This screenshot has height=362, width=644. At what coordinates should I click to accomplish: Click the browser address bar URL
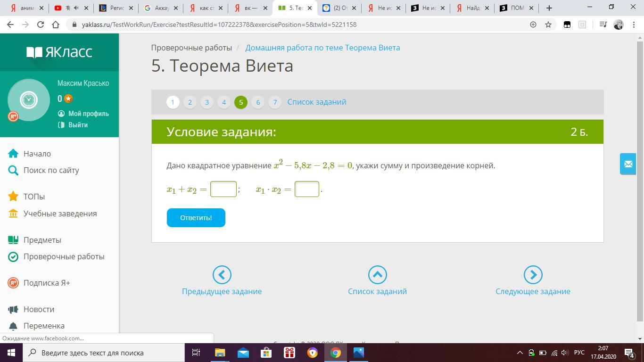point(219,25)
